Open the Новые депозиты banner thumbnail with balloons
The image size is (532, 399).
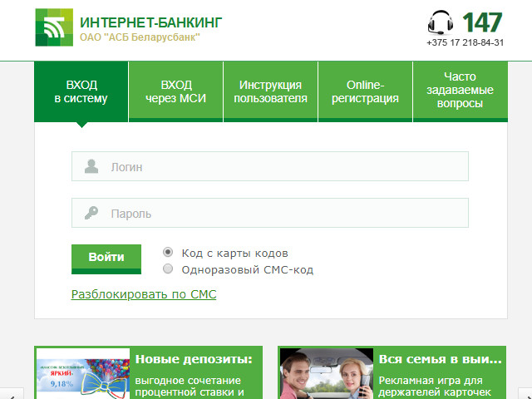click(83, 373)
